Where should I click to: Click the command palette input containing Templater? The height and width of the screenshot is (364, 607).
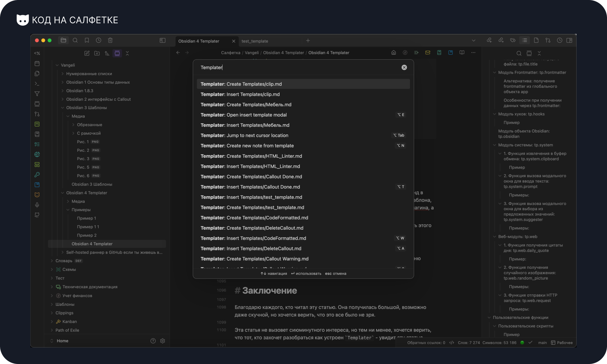tap(299, 67)
